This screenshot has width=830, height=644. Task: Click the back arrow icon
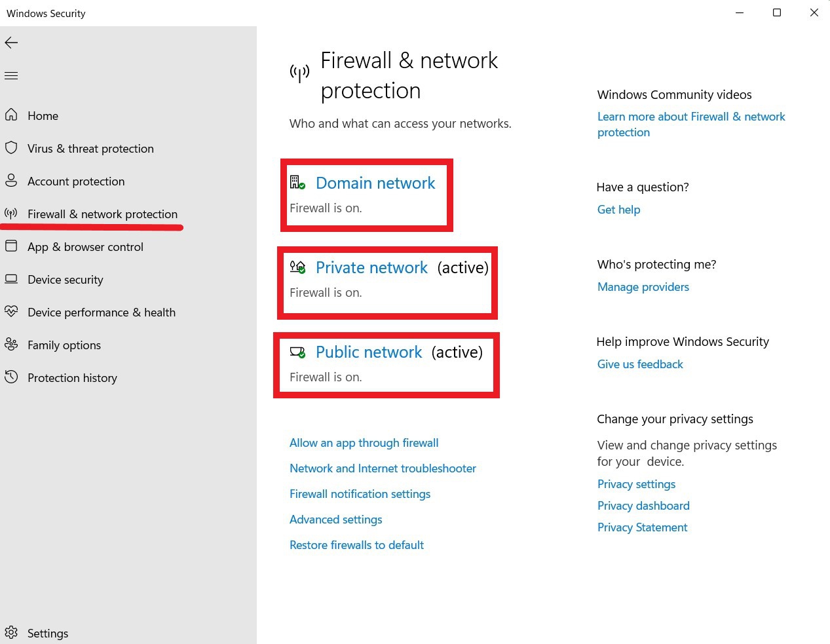[11, 43]
